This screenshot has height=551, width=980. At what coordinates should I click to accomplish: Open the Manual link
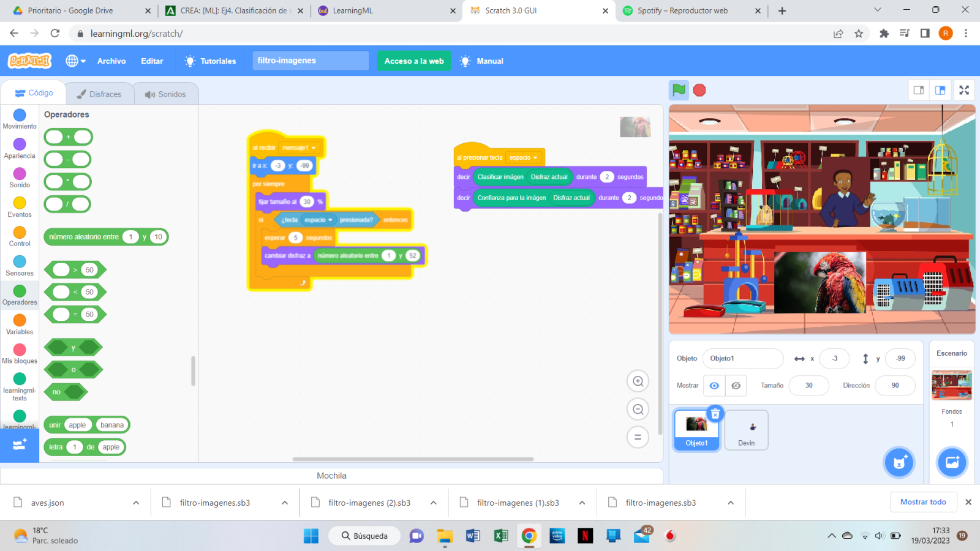[x=481, y=61]
